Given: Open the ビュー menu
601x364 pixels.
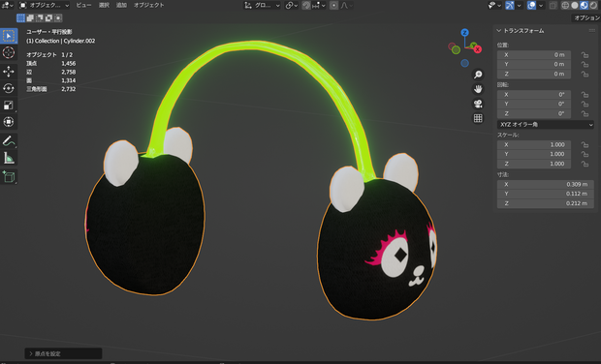Looking at the screenshot, I should (83, 5).
